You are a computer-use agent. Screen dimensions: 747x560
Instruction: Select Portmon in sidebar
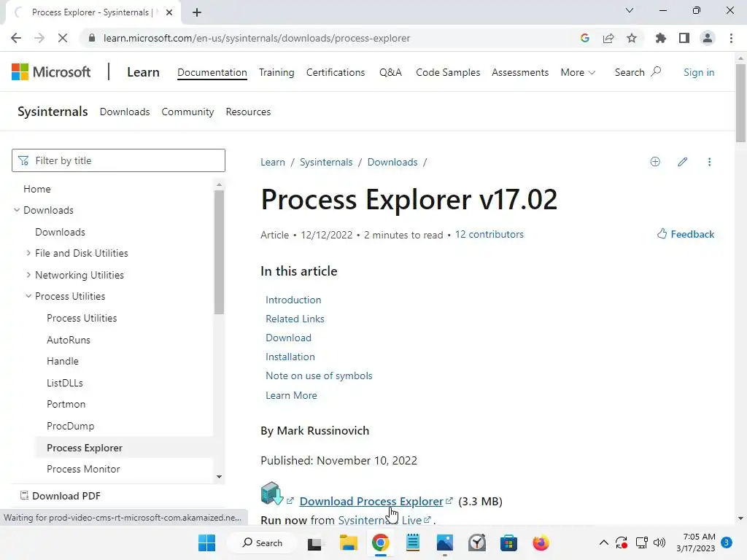pos(66,404)
